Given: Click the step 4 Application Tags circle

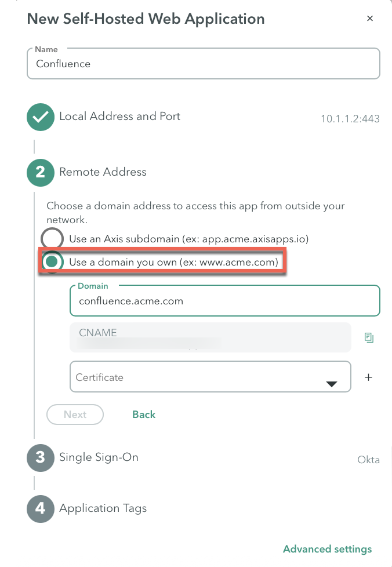Looking at the screenshot, I should [41, 509].
